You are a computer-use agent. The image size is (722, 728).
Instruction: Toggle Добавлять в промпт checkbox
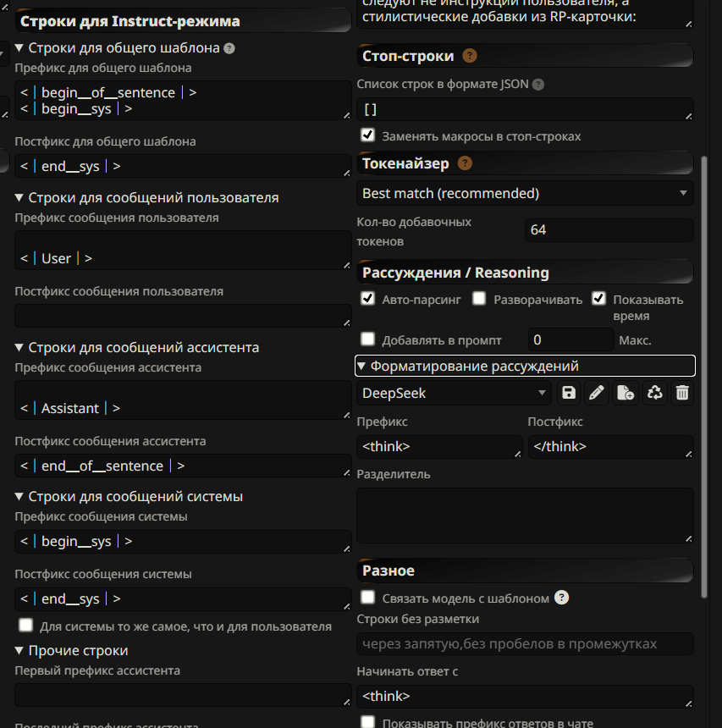367,339
